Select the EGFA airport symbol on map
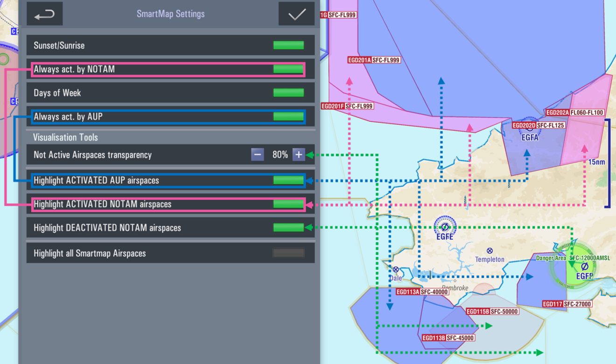Viewport: 616px width, 364px height. click(x=530, y=127)
